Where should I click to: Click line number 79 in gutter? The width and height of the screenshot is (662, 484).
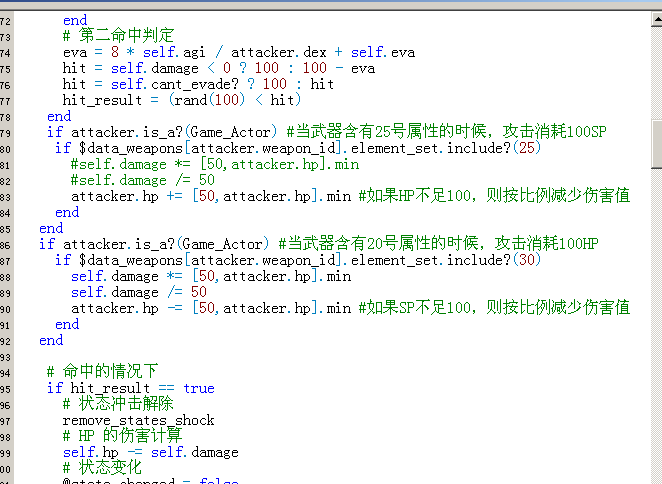(x=5, y=133)
